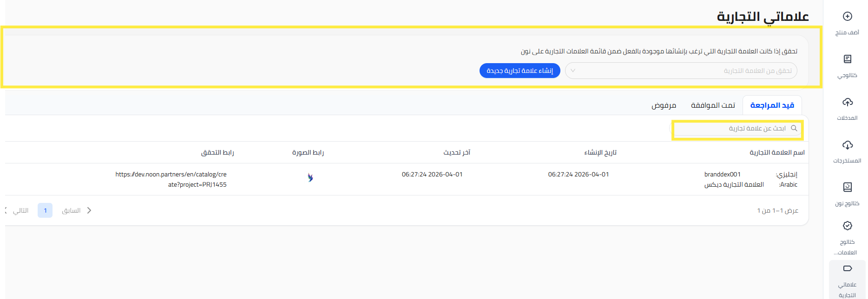Open المدخلات (imports) cloud upload icon
Image resolution: width=868 pixels, height=299 pixels.
point(847,102)
